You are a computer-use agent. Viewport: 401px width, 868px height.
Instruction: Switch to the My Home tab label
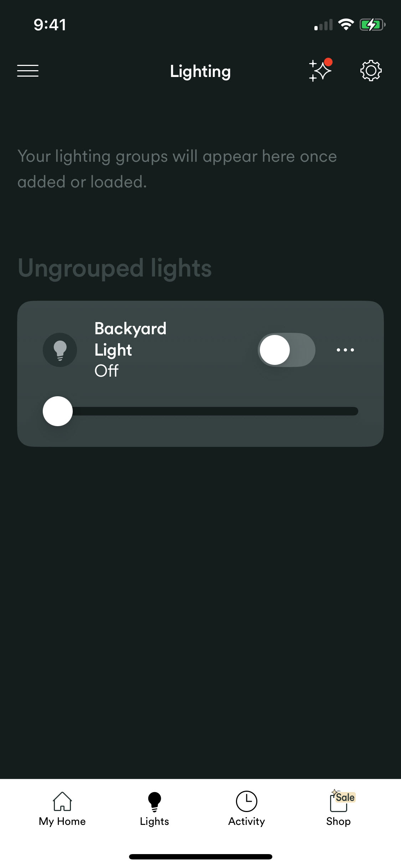[62, 821]
